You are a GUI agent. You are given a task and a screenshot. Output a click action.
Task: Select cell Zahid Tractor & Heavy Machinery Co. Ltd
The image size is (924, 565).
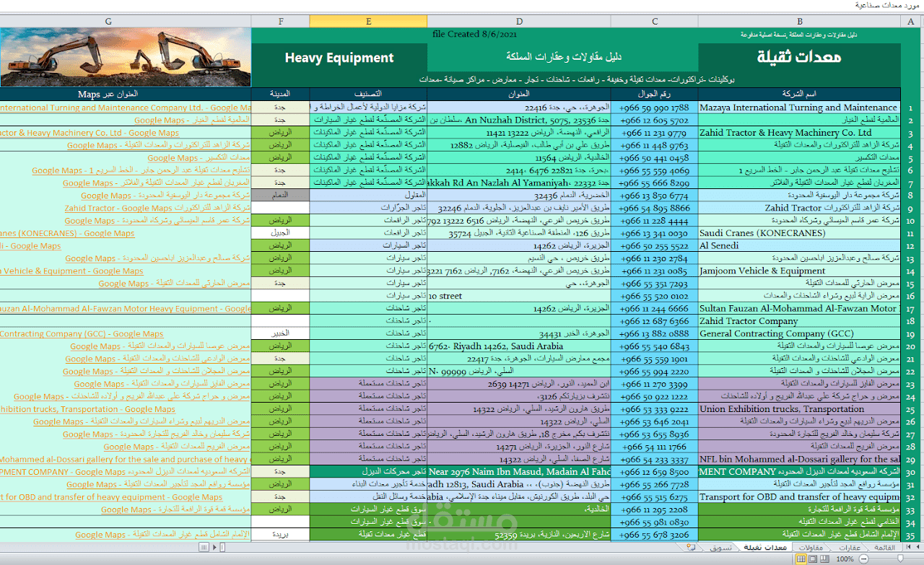[800, 133]
